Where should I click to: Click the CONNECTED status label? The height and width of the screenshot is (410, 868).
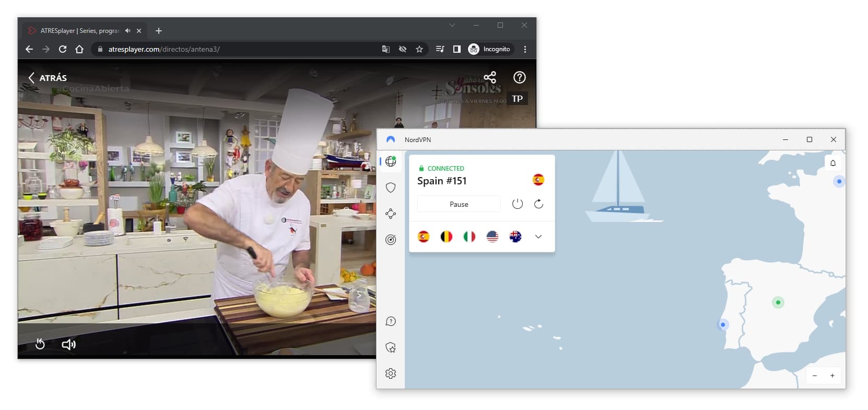pos(446,168)
